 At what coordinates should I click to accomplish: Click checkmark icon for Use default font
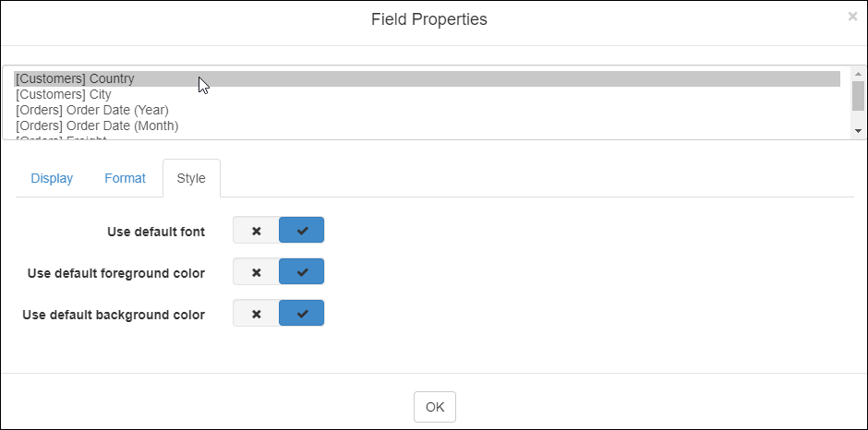302,232
